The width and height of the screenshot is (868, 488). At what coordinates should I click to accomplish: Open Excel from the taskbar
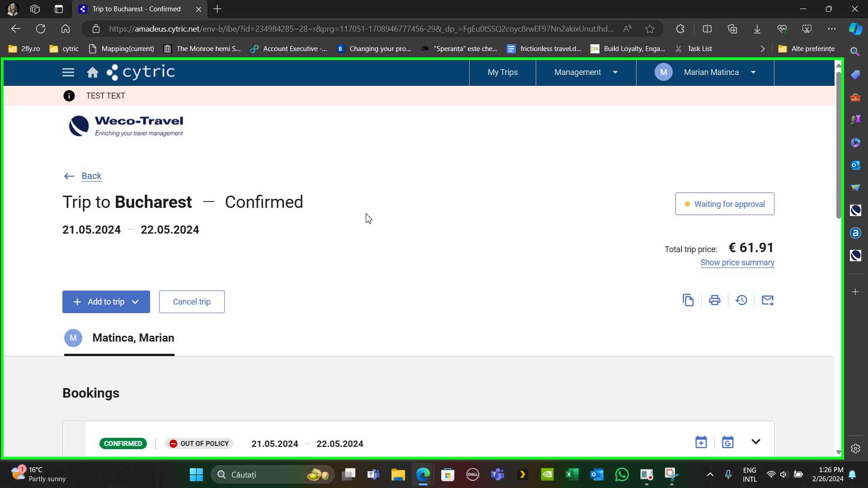572,474
